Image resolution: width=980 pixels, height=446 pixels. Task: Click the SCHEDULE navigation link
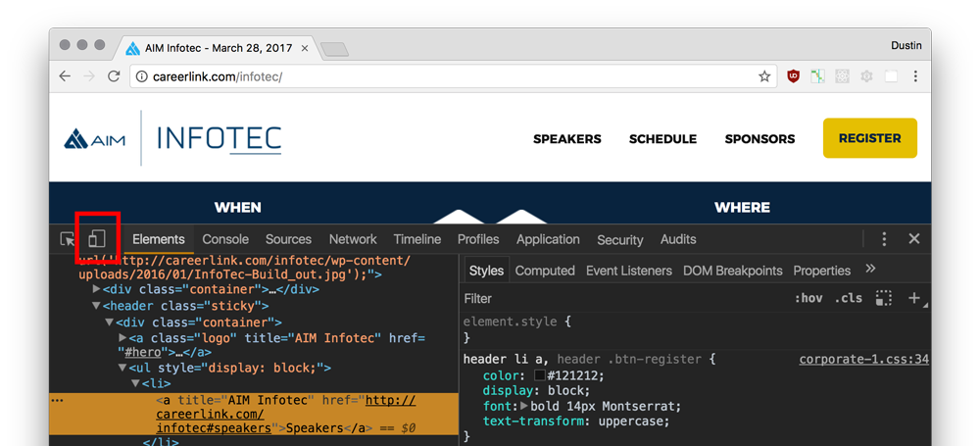click(x=662, y=139)
